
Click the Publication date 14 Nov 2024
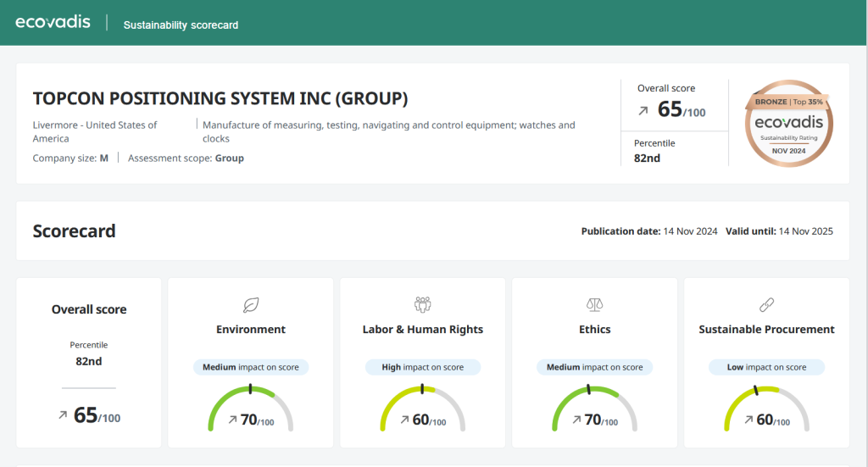649,231
